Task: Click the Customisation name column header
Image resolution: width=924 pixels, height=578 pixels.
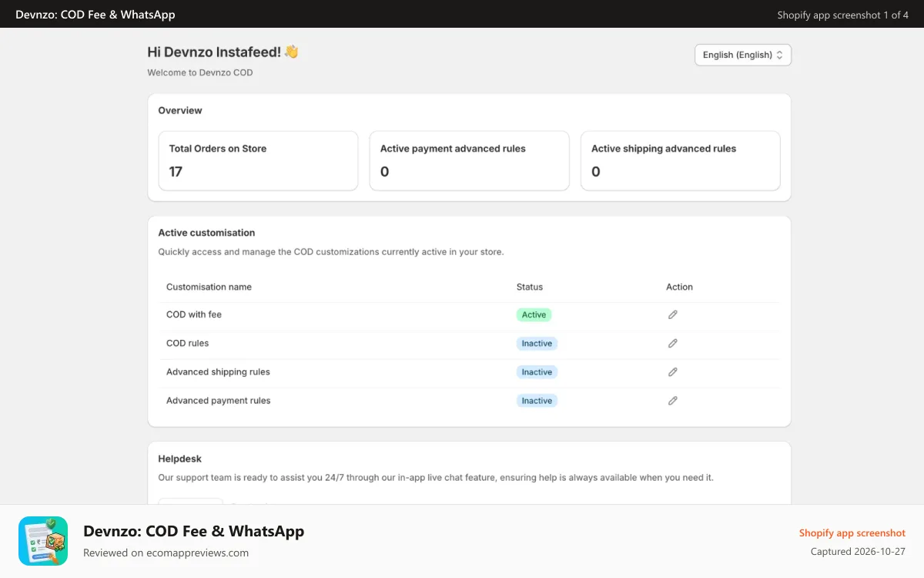Action: pos(209,287)
